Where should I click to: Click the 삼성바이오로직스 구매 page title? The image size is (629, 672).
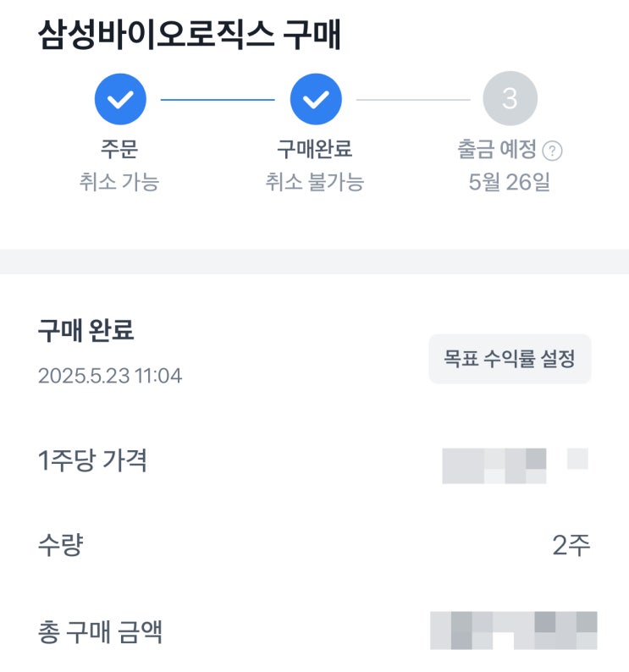[x=190, y=35]
